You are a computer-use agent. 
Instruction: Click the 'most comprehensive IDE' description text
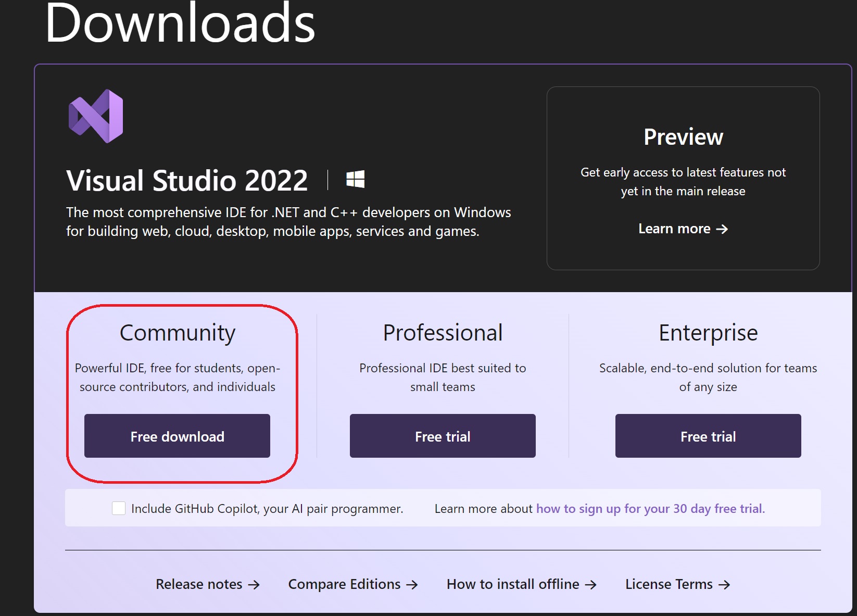(288, 222)
